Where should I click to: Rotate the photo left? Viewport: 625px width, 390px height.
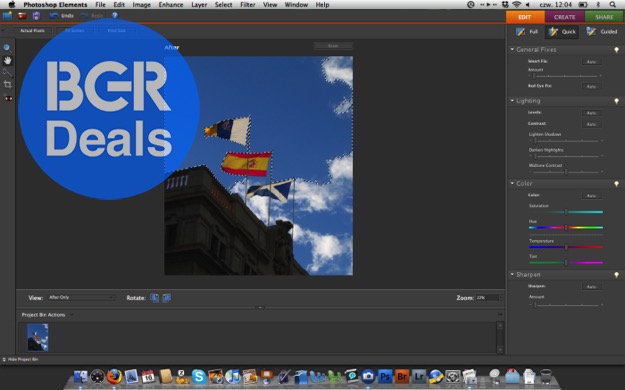click(x=154, y=297)
